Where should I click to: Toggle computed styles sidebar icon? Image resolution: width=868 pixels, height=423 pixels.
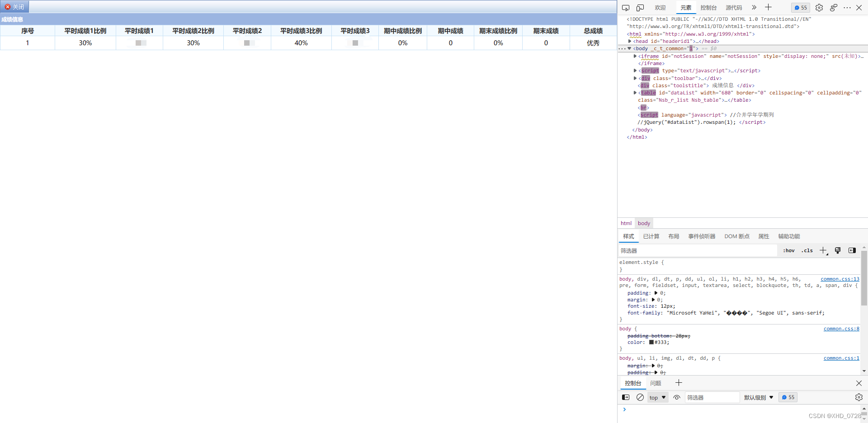tap(852, 250)
